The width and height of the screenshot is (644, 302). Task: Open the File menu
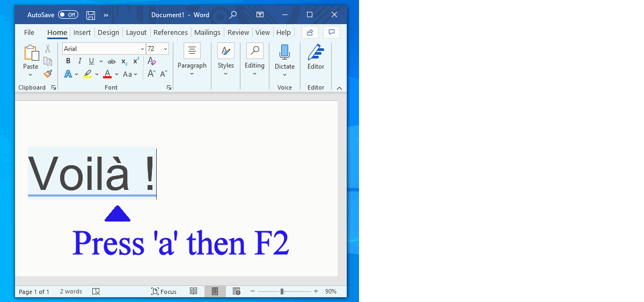point(29,33)
